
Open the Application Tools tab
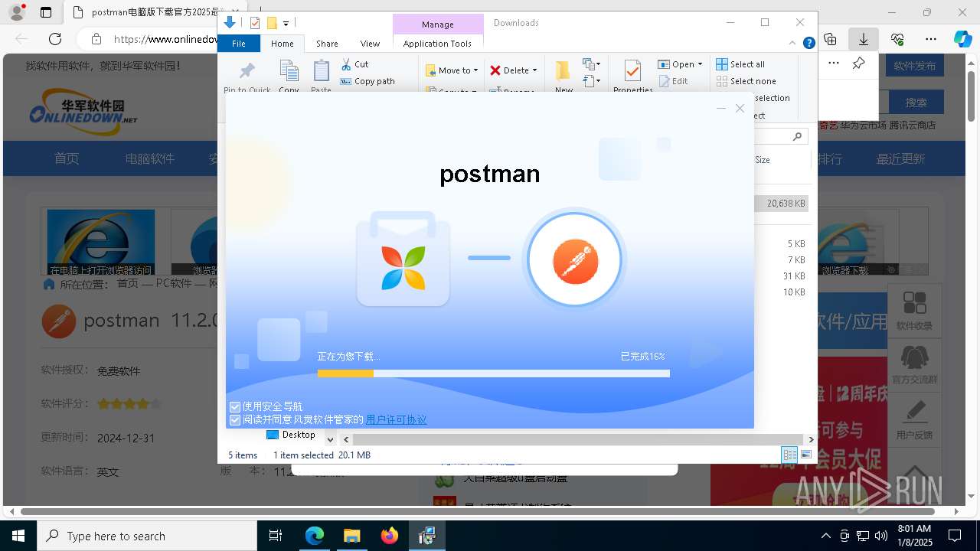[x=437, y=44]
